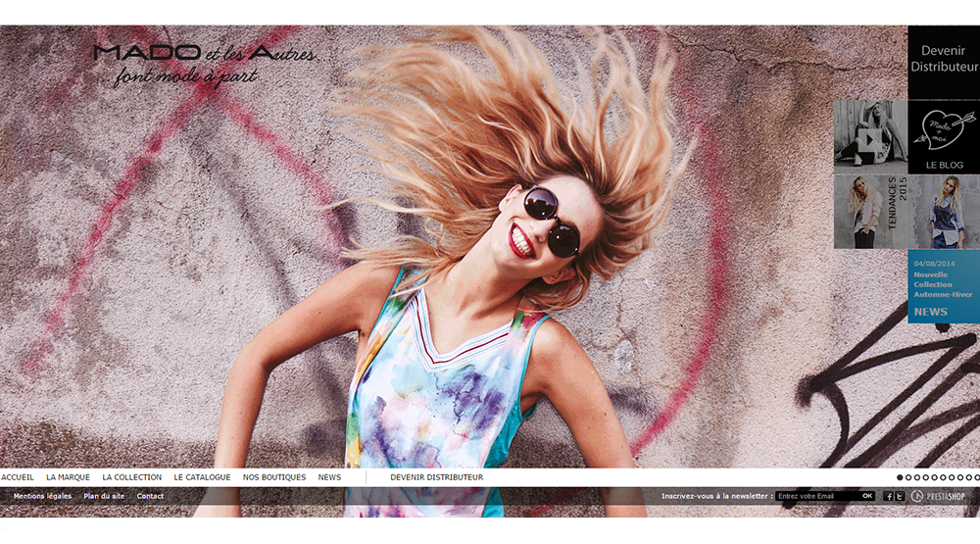Viewport: 980px width, 544px height.
Task: Select the third slideshow dot
Action: point(917,477)
